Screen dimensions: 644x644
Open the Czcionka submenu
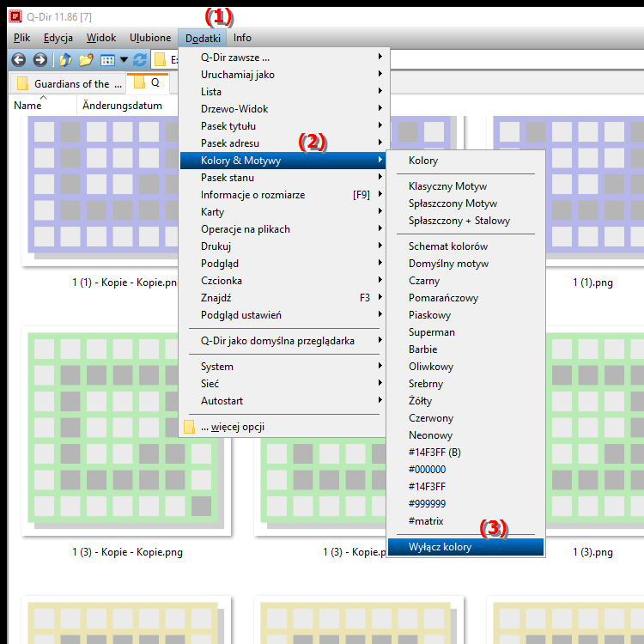[x=283, y=281]
